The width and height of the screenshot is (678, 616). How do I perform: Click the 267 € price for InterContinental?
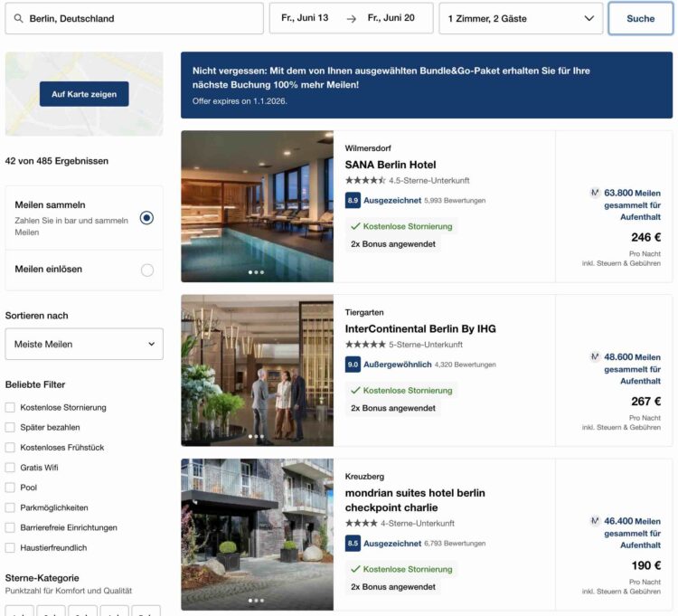coord(645,401)
